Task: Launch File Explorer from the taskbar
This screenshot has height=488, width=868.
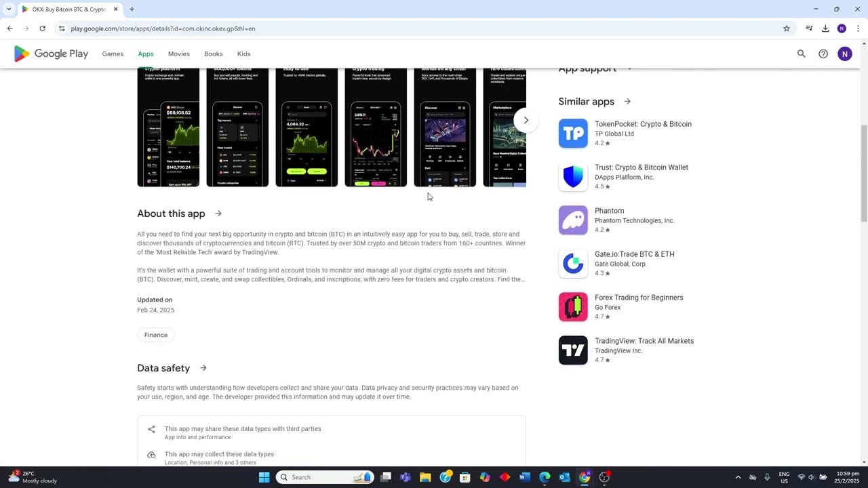Action: point(425,477)
